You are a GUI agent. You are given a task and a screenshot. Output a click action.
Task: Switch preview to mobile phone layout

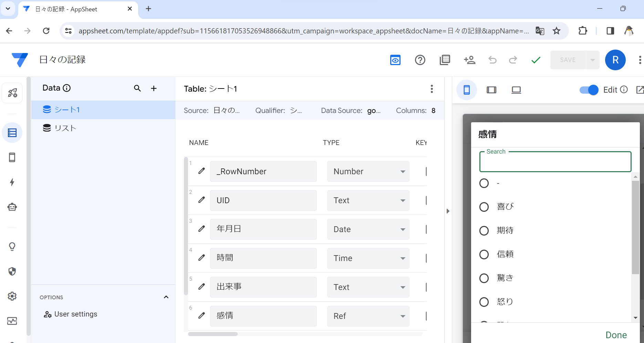coord(467,90)
